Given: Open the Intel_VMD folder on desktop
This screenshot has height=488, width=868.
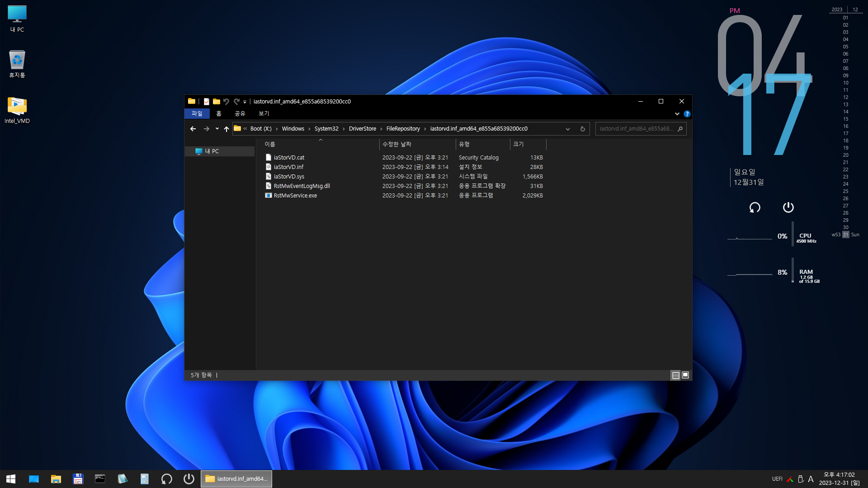Looking at the screenshot, I should [x=17, y=110].
